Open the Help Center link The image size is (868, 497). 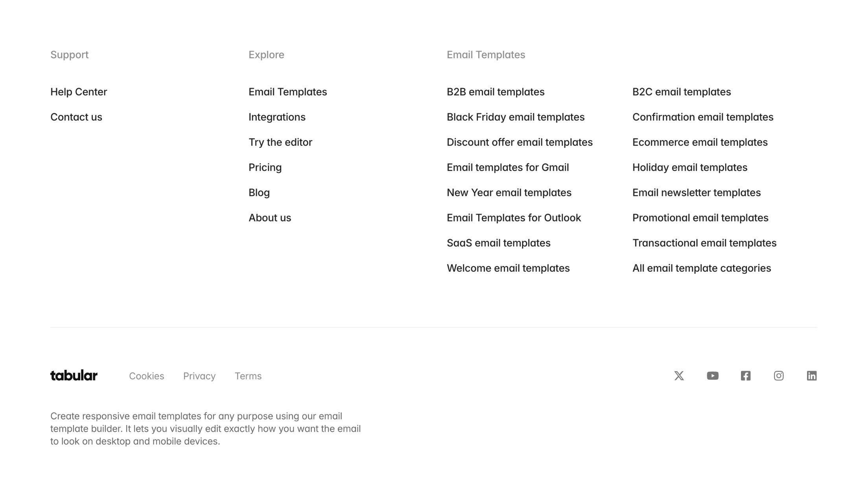79,92
